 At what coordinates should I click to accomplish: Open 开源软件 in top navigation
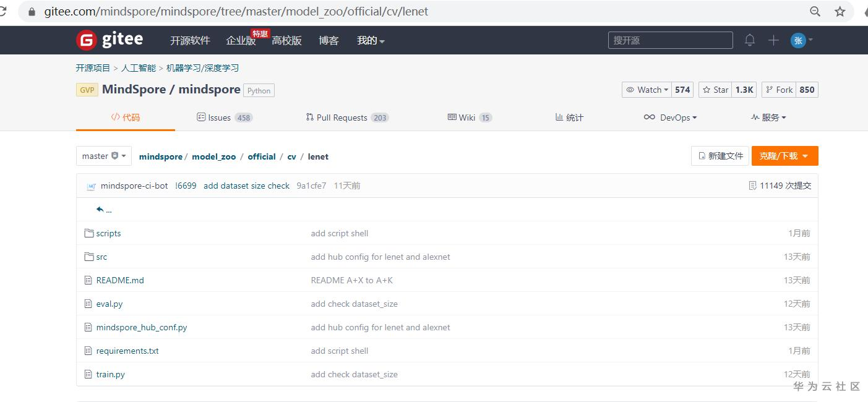coord(190,40)
